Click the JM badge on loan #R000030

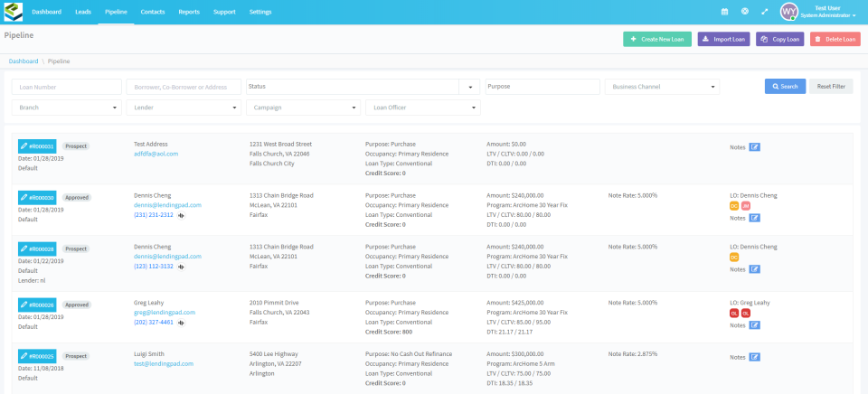(x=746, y=206)
